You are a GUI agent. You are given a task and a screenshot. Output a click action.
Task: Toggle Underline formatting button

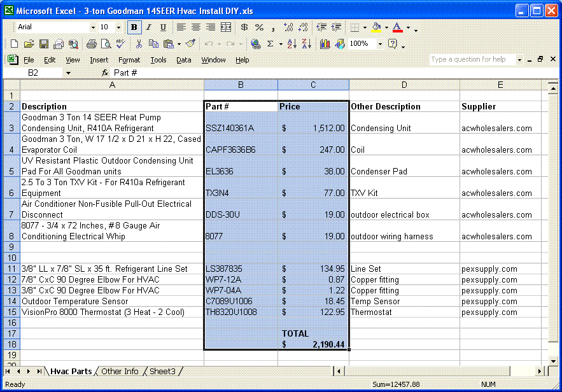[163, 27]
